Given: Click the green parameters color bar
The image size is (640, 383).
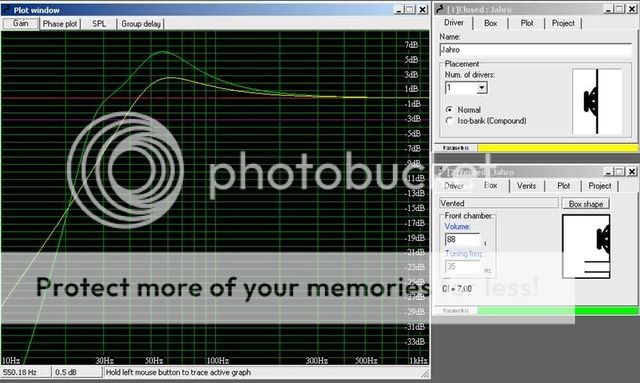Looking at the screenshot, I should tap(558, 311).
